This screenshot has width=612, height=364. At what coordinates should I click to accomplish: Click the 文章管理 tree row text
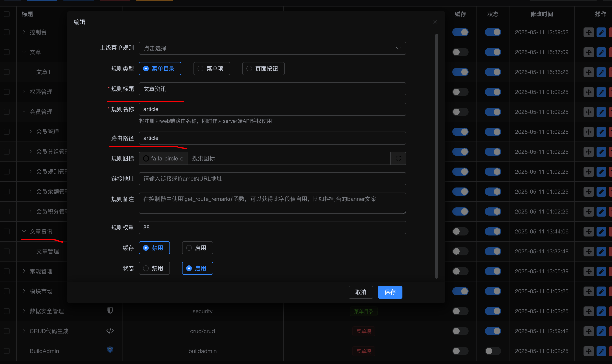point(48,251)
